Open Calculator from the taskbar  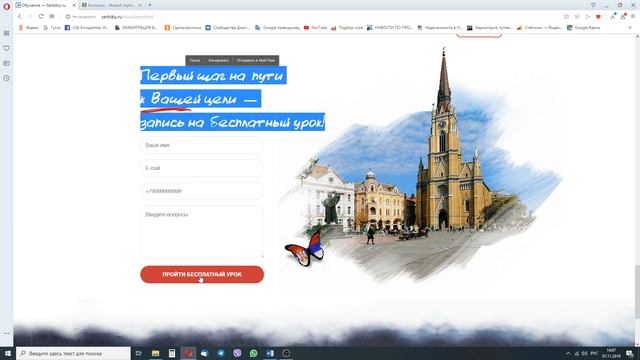click(172, 353)
